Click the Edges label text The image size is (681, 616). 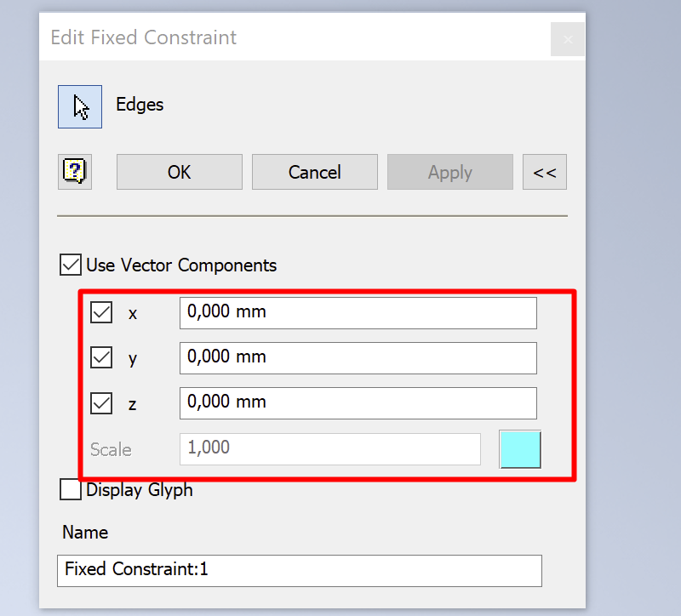[x=139, y=105]
